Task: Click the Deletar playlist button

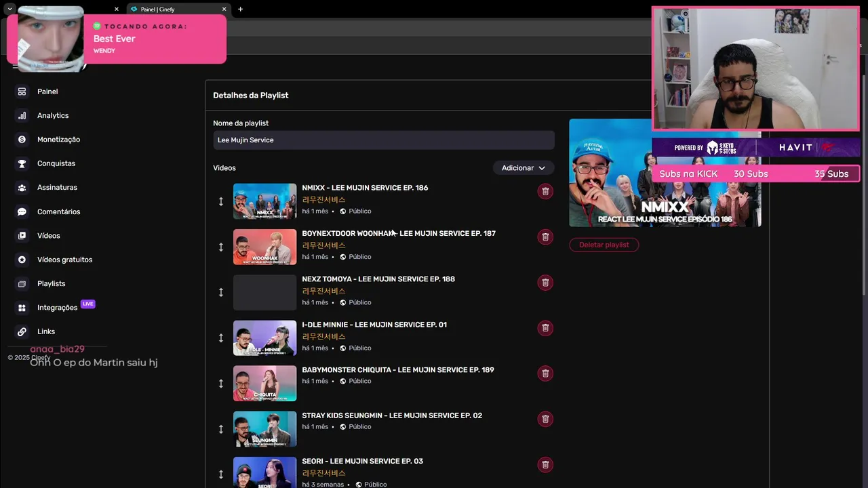Action: (604, 245)
